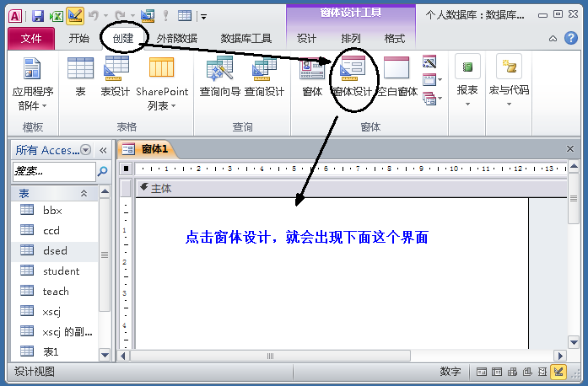
Task: Switch to the 开始 (Home) tab
Action: point(79,38)
